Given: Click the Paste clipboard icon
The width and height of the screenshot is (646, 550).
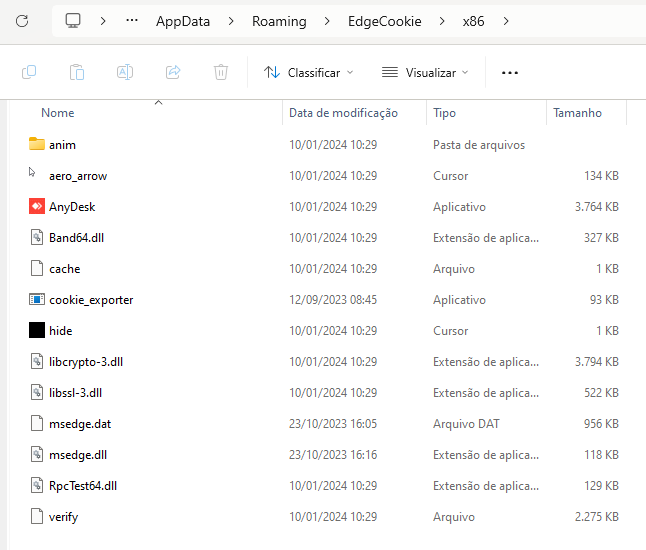Looking at the screenshot, I should [77, 72].
